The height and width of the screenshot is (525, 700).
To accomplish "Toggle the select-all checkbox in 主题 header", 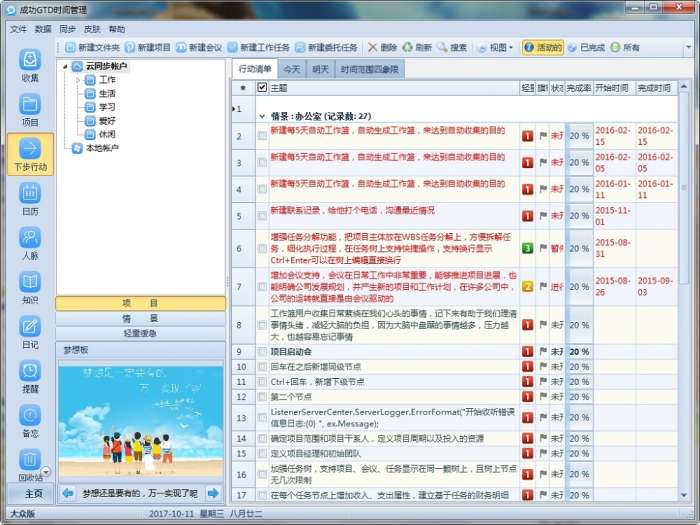I will tap(262, 88).
